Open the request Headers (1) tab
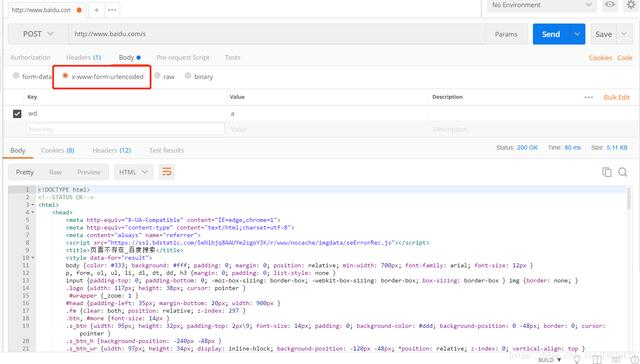Viewport: 640px width, 364px height. click(x=83, y=58)
